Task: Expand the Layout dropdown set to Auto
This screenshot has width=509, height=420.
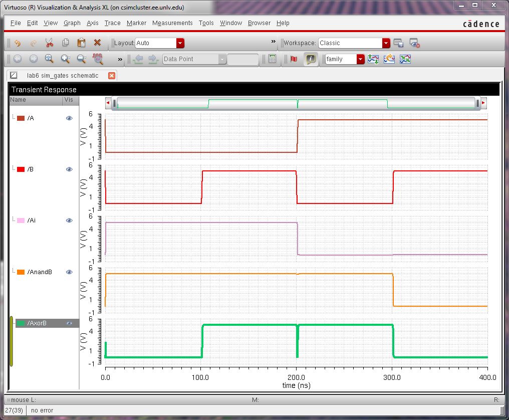Action: click(180, 43)
